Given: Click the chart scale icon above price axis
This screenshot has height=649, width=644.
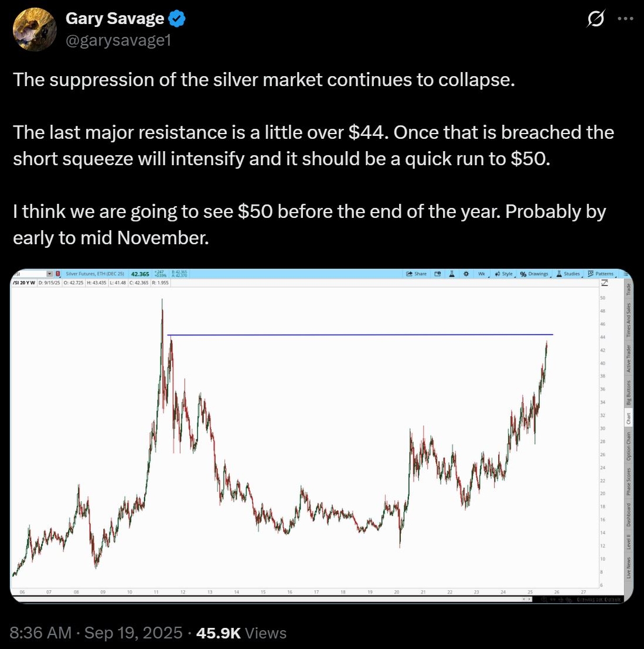Looking at the screenshot, I should pos(605,283).
